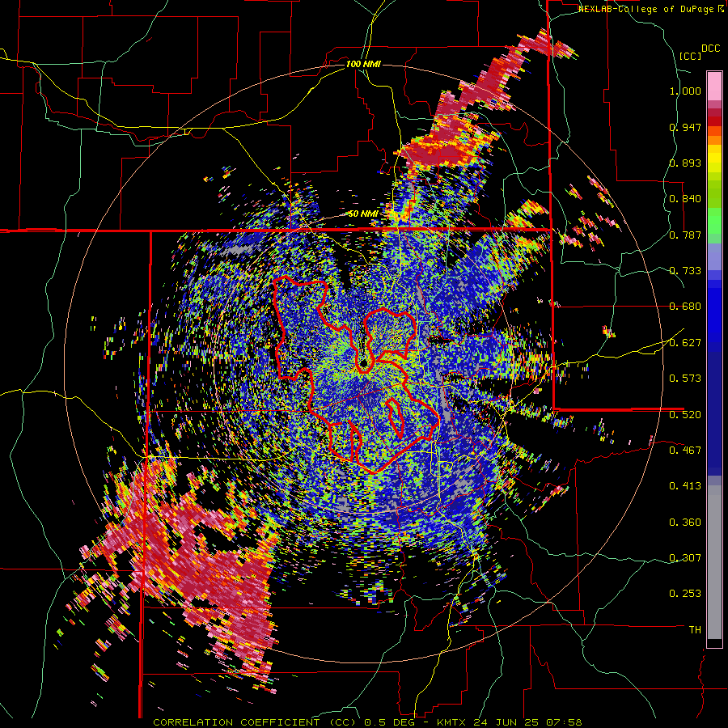Click the black radar site dot at center
Image resolution: width=728 pixels, height=728 pixels.
tap(363, 362)
